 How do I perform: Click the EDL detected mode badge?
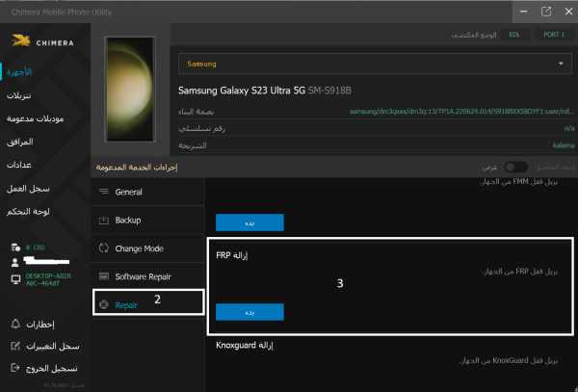click(514, 35)
